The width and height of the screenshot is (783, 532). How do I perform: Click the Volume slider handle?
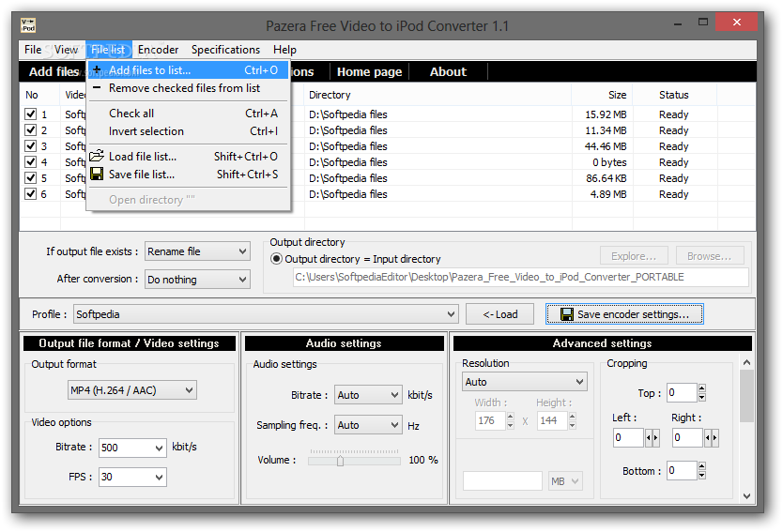point(340,460)
